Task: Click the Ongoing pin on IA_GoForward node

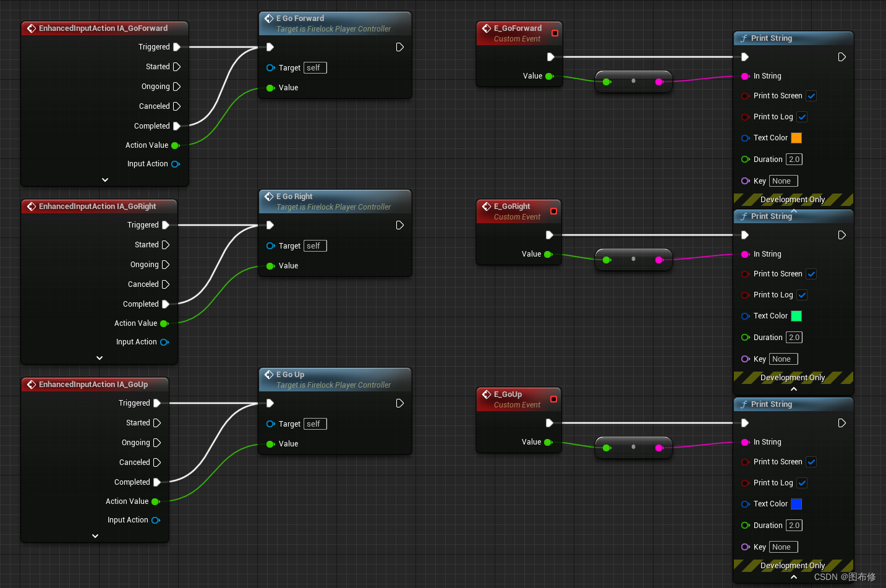Action: click(x=177, y=87)
